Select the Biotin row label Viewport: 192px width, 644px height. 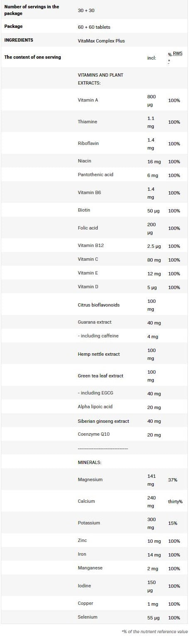[84, 210]
